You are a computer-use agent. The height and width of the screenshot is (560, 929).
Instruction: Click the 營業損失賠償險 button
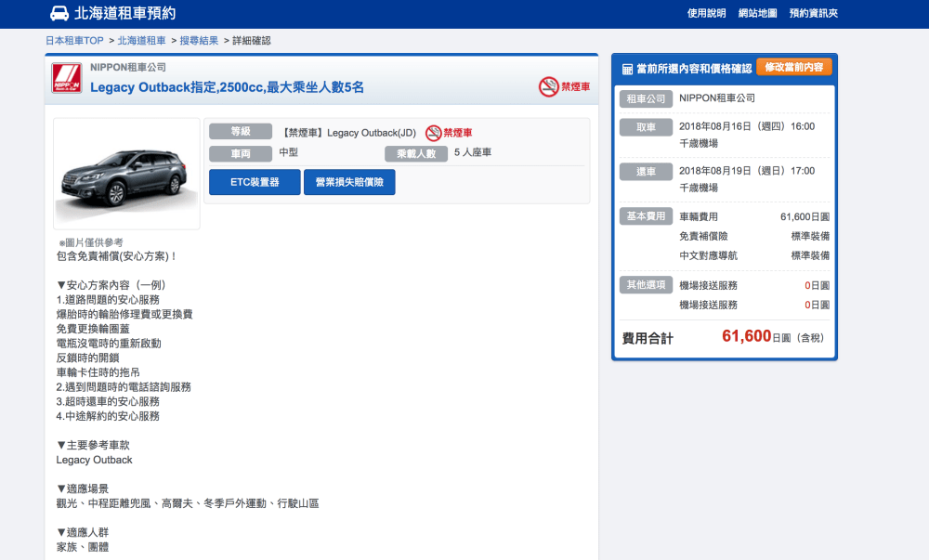pyautogui.click(x=349, y=182)
